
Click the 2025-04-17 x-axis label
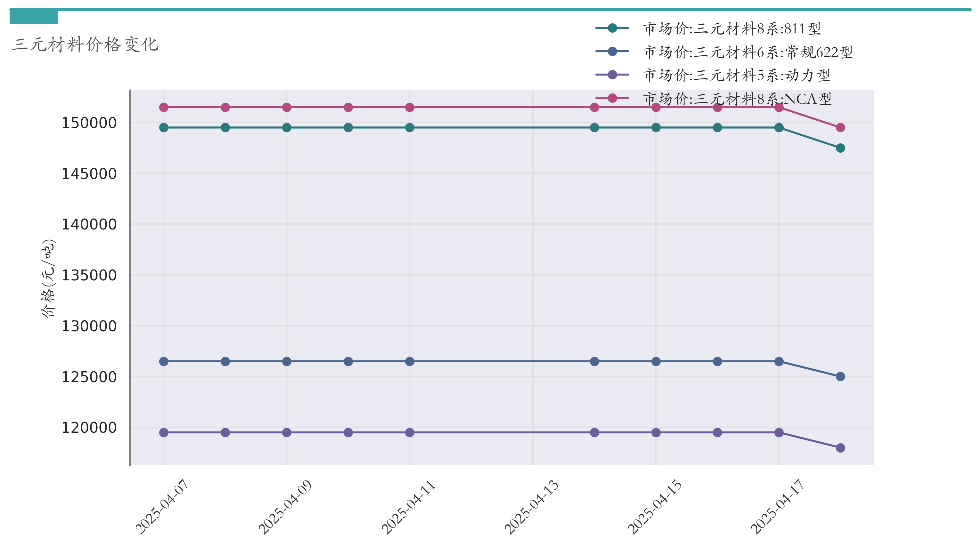pos(777,507)
